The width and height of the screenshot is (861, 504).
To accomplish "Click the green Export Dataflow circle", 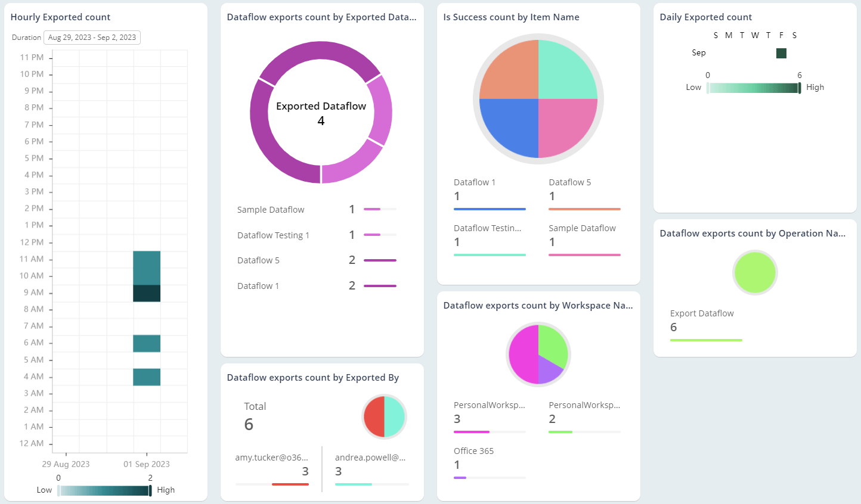I will 755,272.
